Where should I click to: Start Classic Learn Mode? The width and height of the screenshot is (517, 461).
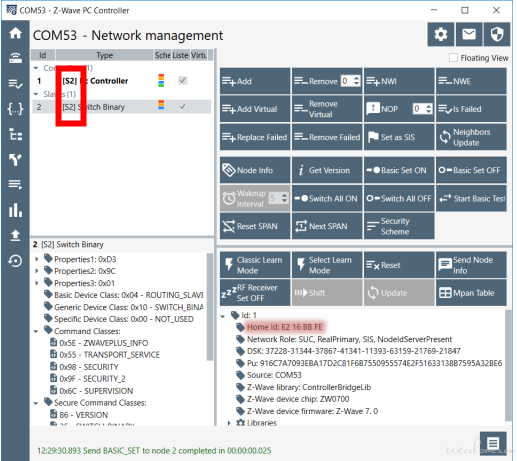255,265
